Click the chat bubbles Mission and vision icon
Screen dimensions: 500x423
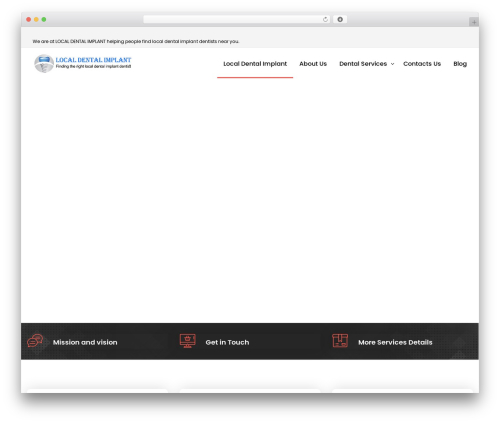click(x=35, y=341)
